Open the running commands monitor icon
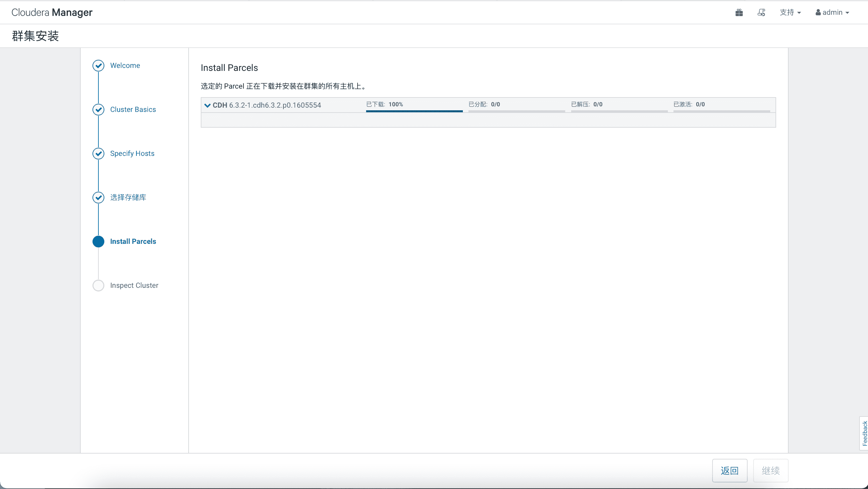This screenshot has height=489, width=868. 761,12
